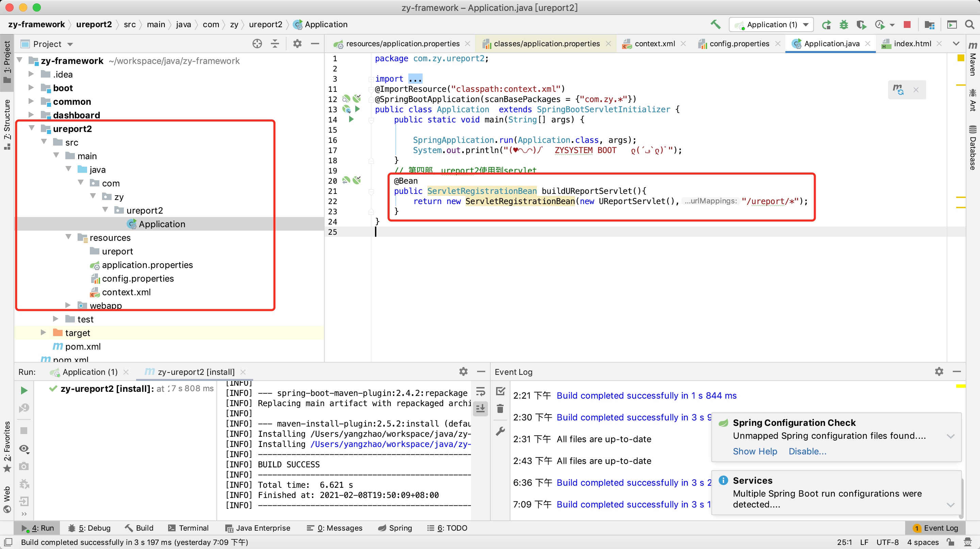Expand the target folder
Screen dimensions: 980x549
click(x=43, y=333)
